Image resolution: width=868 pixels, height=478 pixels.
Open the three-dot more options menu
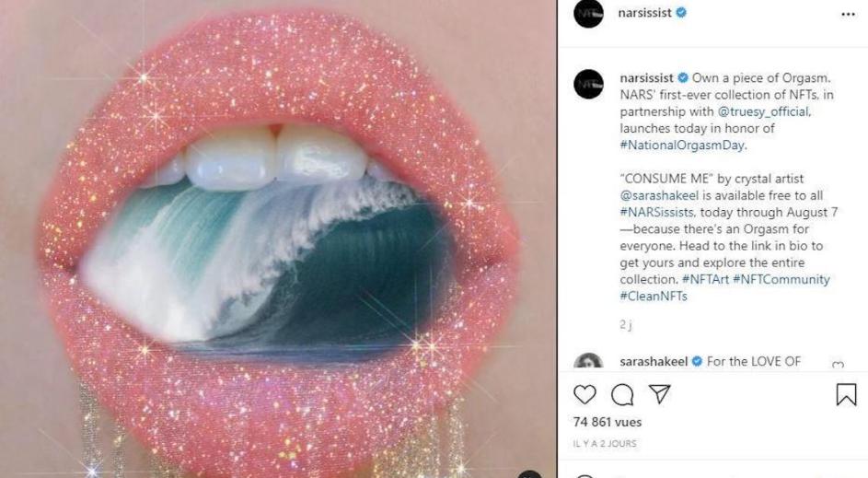848,15
